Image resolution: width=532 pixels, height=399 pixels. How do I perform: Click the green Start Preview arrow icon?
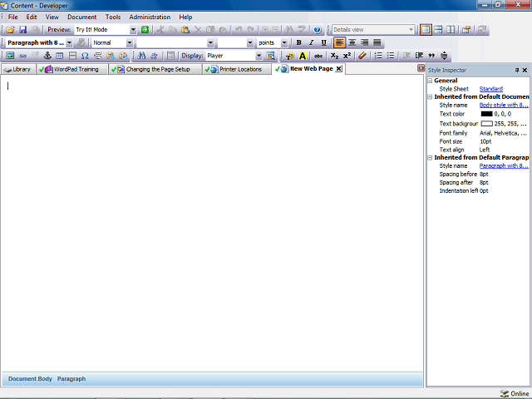coord(145,30)
